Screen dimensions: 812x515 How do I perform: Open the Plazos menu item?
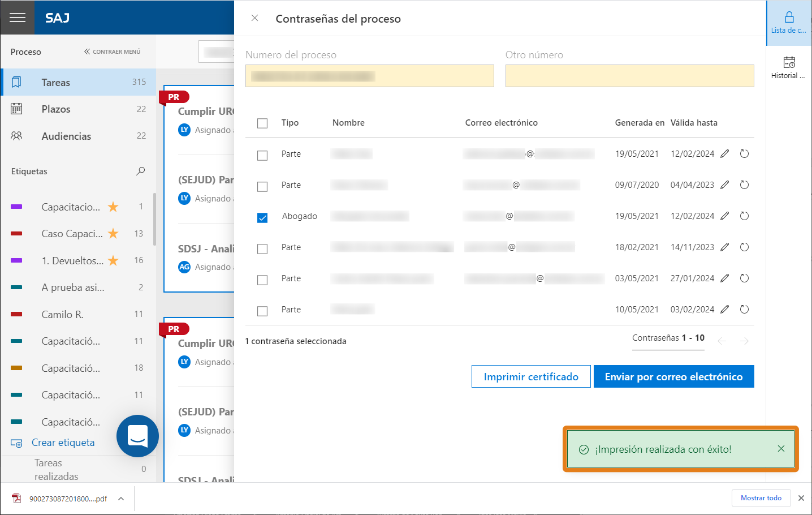[x=78, y=109]
